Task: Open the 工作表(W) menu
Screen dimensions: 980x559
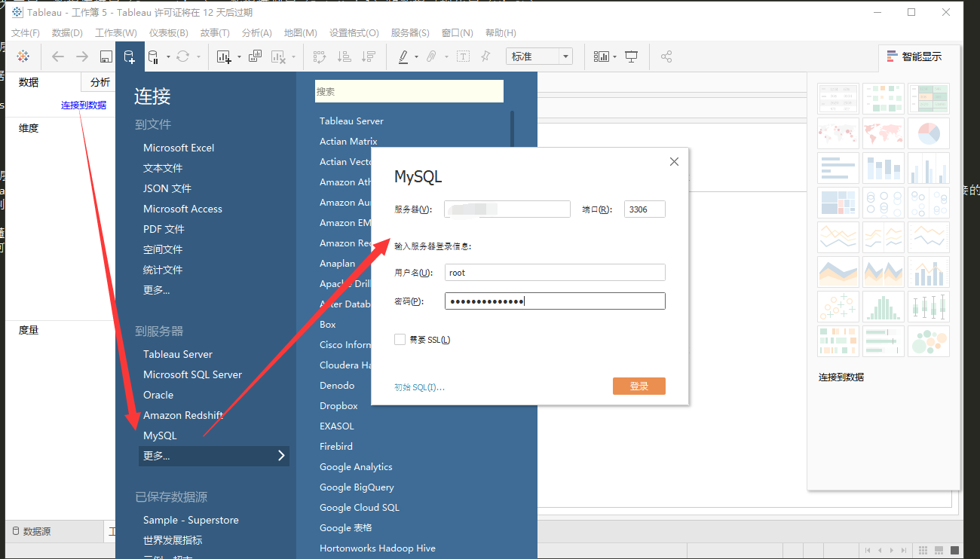Action: pyautogui.click(x=116, y=33)
